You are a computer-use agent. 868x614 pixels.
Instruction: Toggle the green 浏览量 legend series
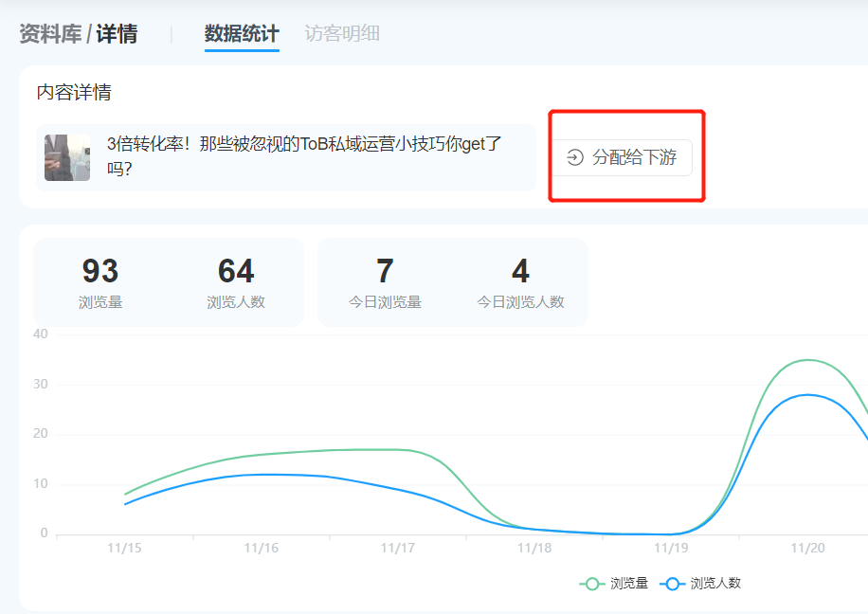coord(613,584)
